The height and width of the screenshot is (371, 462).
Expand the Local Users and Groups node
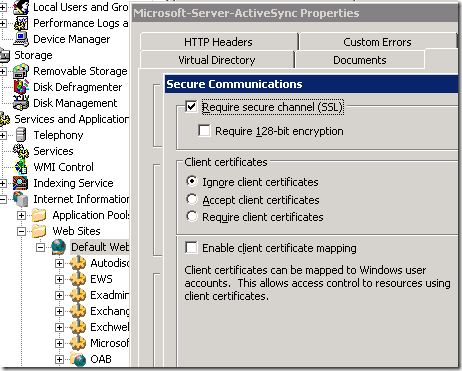tap(3, 7)
